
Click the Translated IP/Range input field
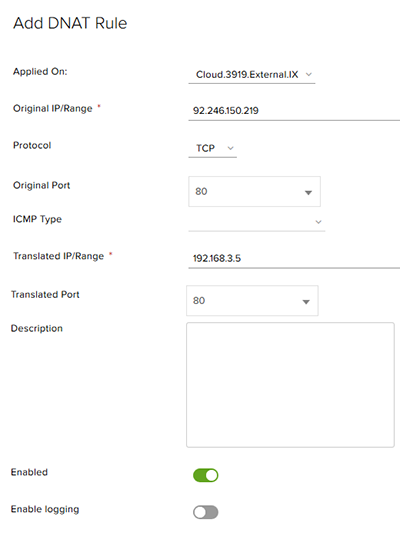294,258
